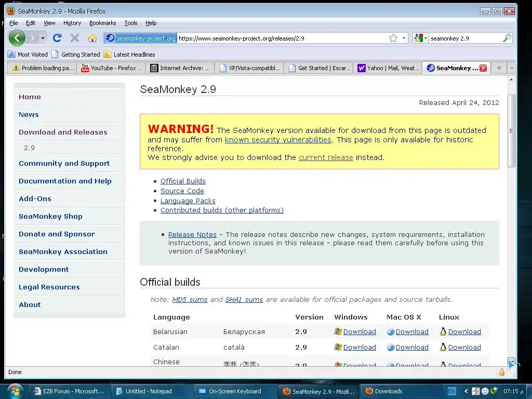Image resolution: width=532 pixels, height=399 pixels.
Task: Bookmark this page with the star icon
Action: point(393,38)
